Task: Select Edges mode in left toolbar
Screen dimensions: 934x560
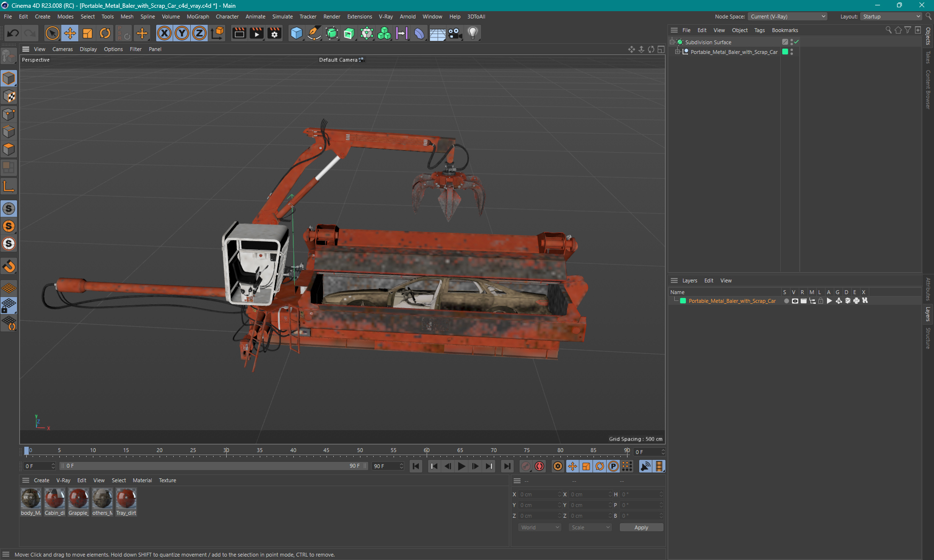Action: (x=9, y=132)
